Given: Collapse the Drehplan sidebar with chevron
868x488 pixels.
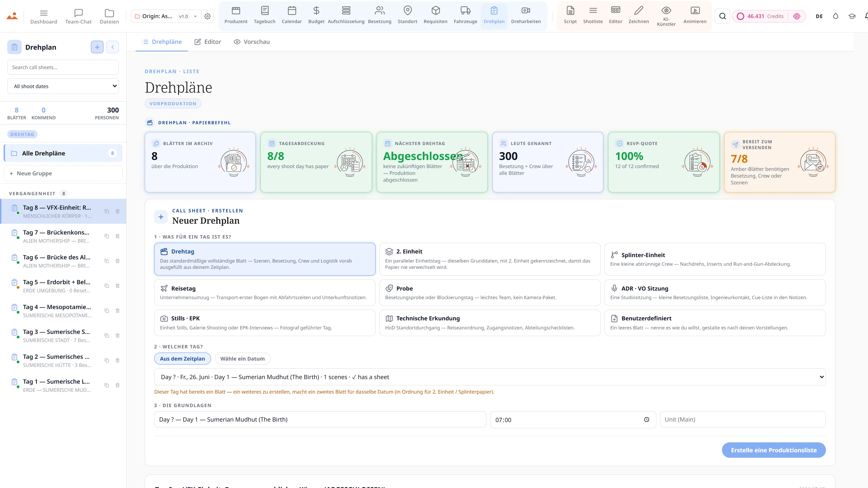Looking at the screenshot, I should [x=113, y=47].
